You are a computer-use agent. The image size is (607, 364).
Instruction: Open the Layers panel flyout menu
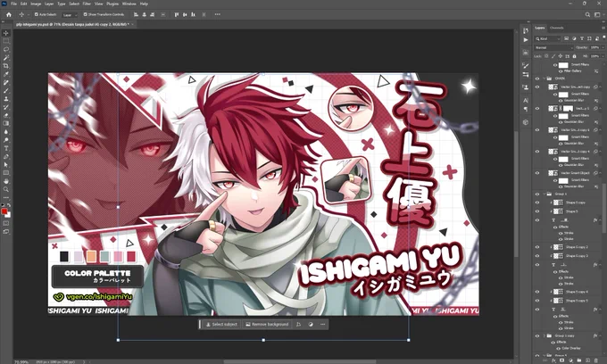603,28
